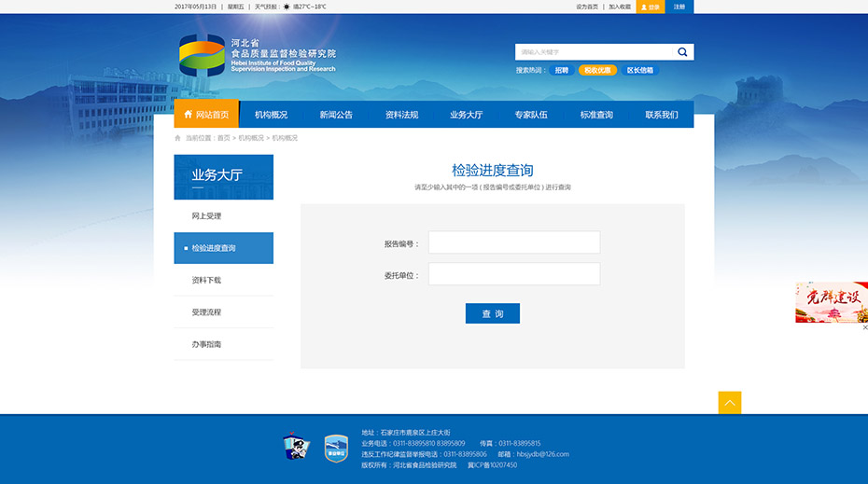Click the weather sun icon
This screenshot has height=484, width=868.
coord(286,7)
